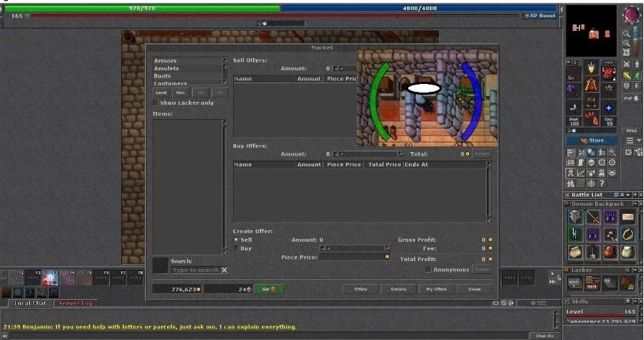
Task: Open the settings gear icon
Action: (x=628, y=152)
